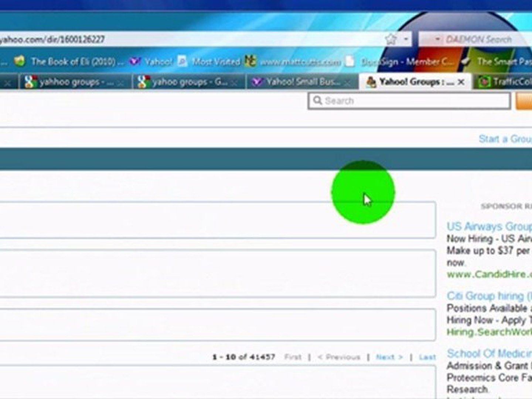Viewport: 532px width, 399px height.
Task: Close the Yahoo! Groups tab
Action: click(461, 82)
